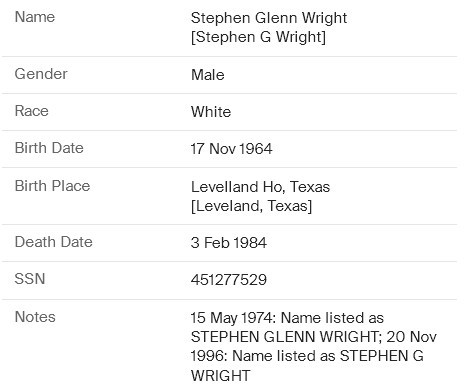Viewport: 457px width, 388px height.
Task: Click the SSN label
Action: coord(30,279)
